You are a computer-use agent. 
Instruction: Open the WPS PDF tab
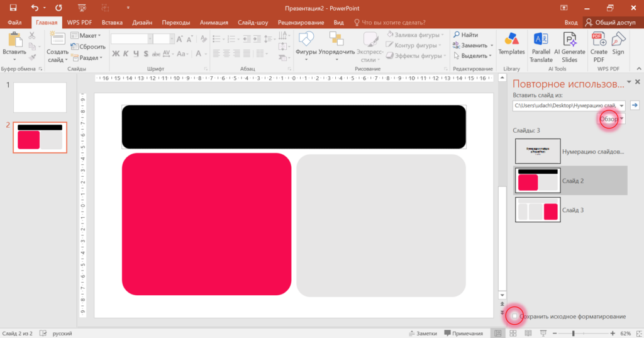click(x=80, y=23)
